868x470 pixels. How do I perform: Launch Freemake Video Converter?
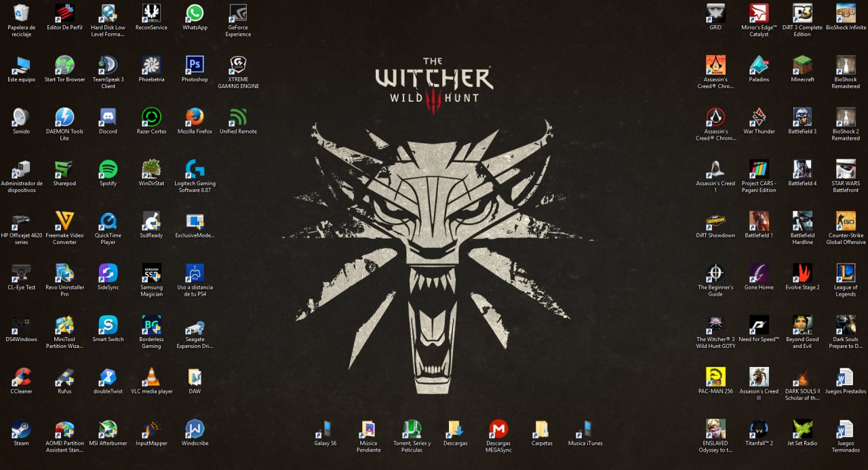(64, 221)
